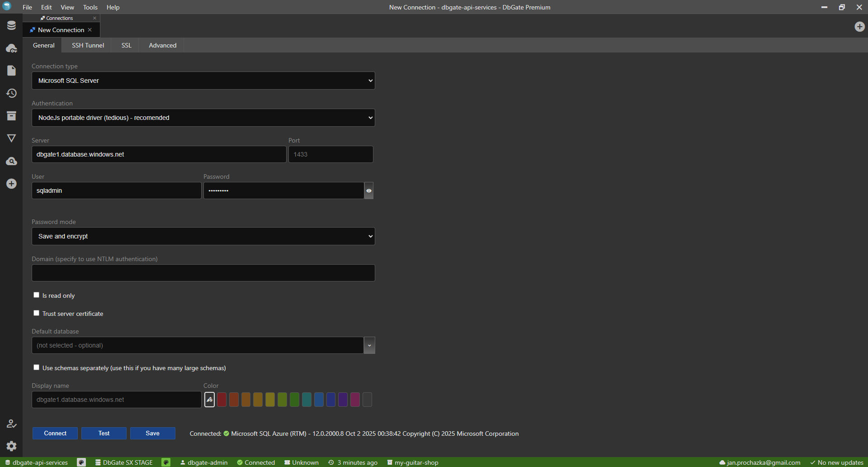Open the Connection type dropdown
Screen dimensions: 868x467
203,80
